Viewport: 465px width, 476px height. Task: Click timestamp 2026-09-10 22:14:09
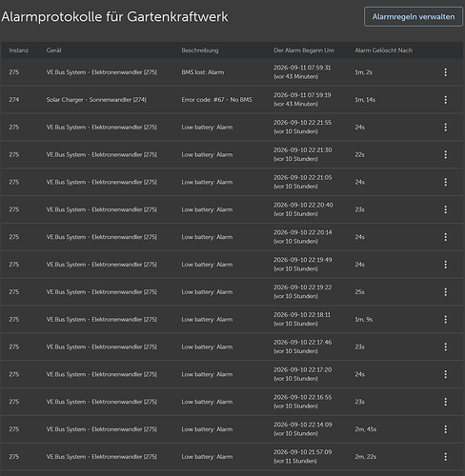[x=303, y=425]
